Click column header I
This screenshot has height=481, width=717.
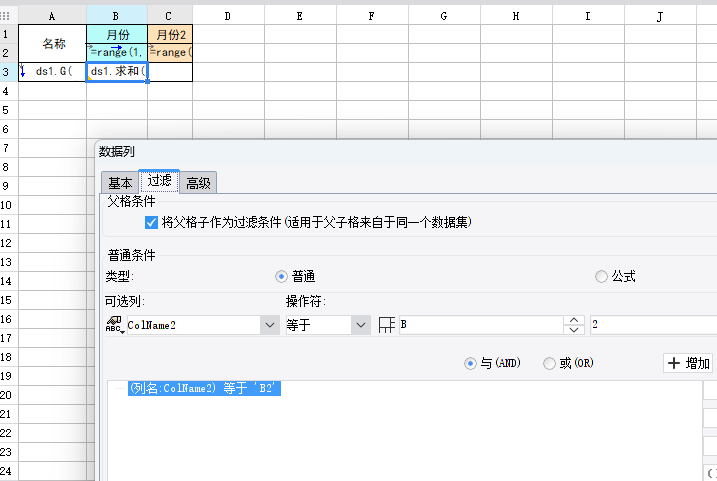point(589,16)
